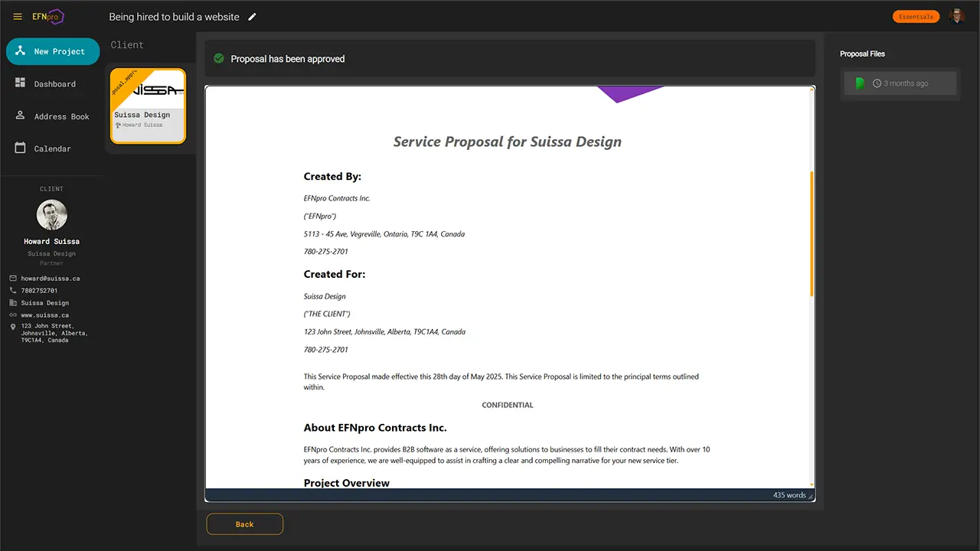980x551 pixels.
Task: Open the Address Book menu item
Action: 61,116
